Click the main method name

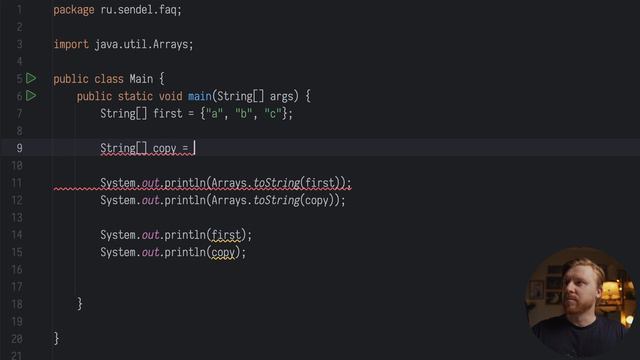pos(200,96)
